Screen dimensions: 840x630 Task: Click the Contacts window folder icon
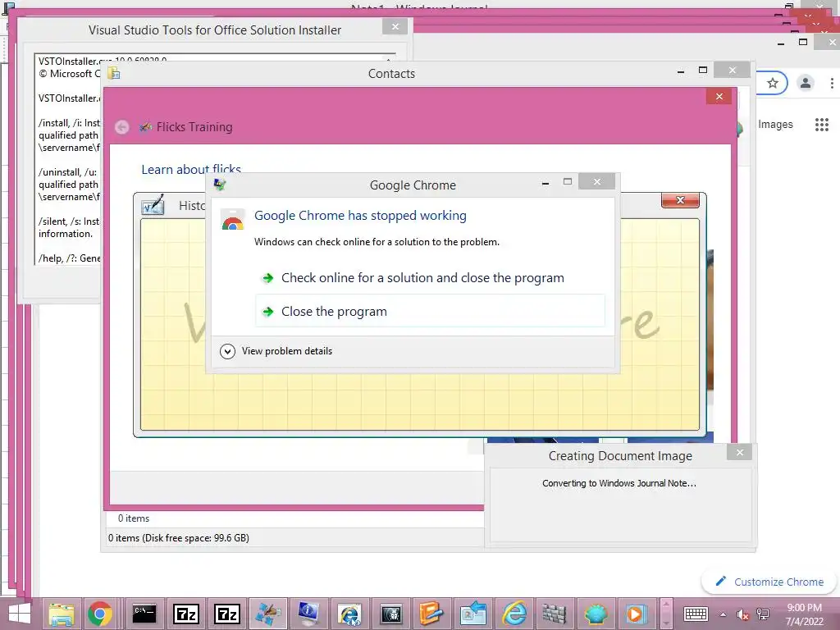(x=113, y=73)
